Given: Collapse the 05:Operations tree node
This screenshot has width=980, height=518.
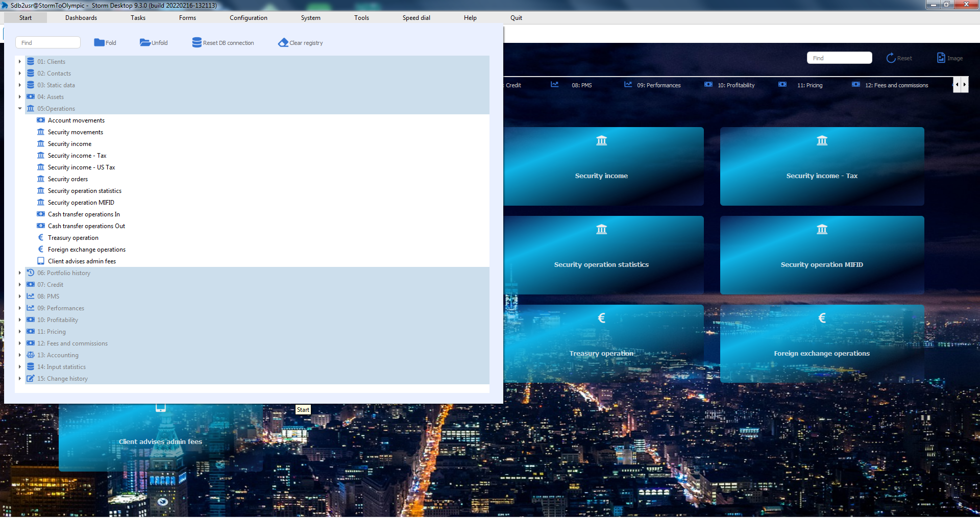Looking at the screenshot, I should (x=20, y=108).
